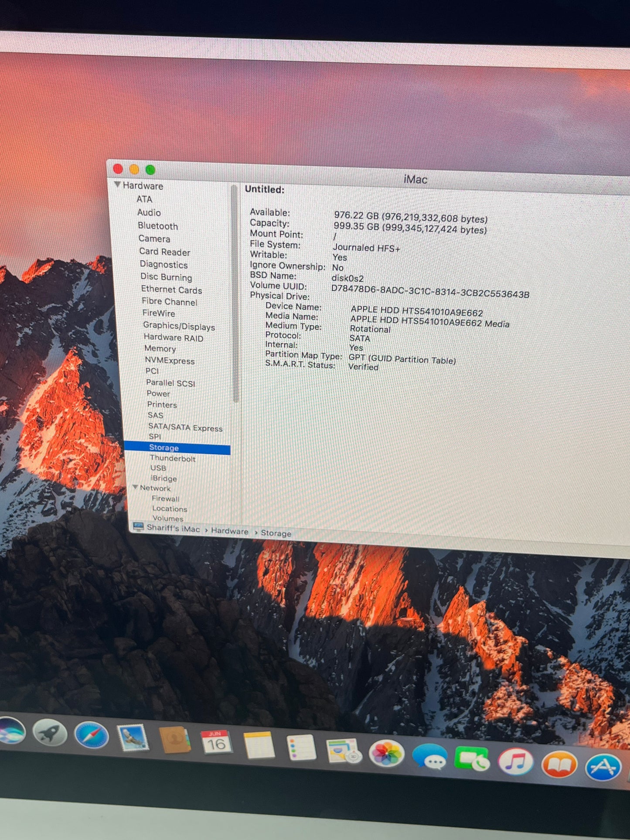
Task: Open Notes icon in Dock
Action: 259,746
